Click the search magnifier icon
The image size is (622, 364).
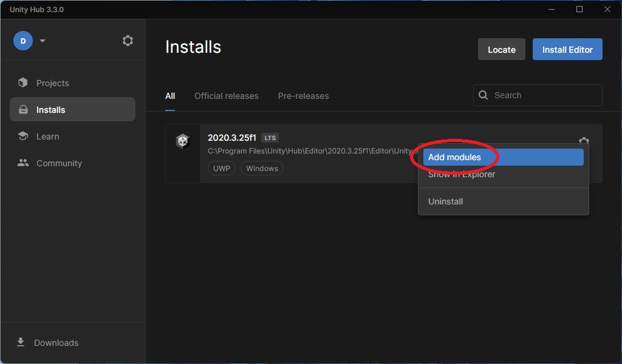pos(483,95)
